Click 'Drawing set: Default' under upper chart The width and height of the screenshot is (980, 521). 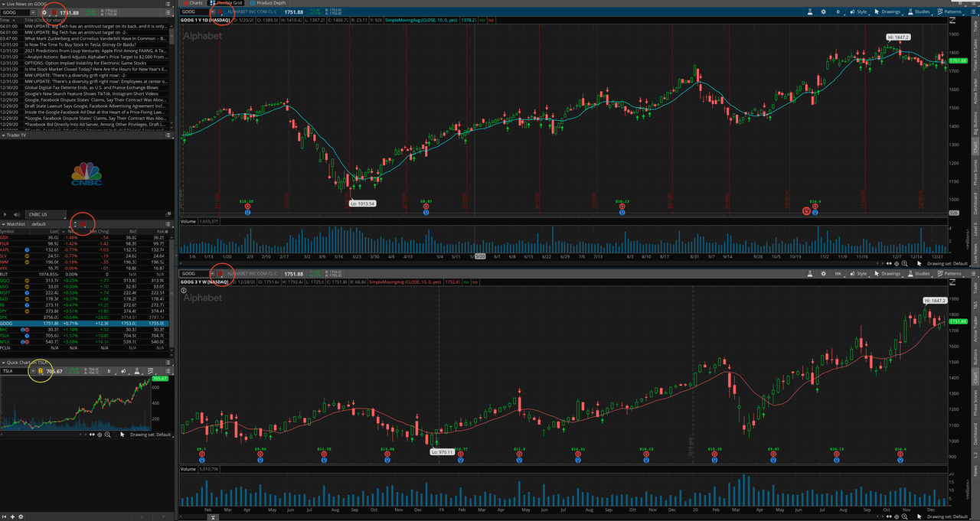point(947,263)
